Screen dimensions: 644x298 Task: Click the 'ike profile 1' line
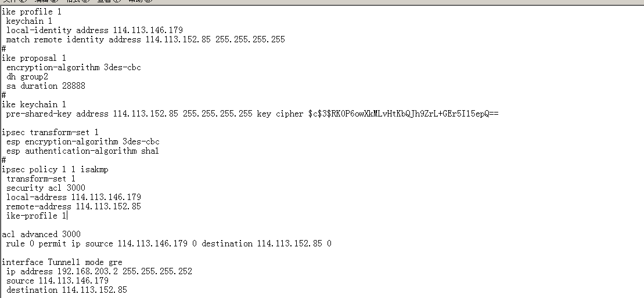click(x=31, y=12)
